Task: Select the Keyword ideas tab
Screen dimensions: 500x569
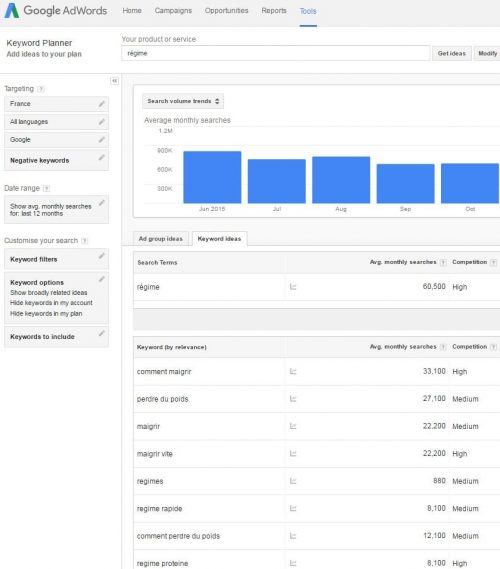Action: point(220,239)
